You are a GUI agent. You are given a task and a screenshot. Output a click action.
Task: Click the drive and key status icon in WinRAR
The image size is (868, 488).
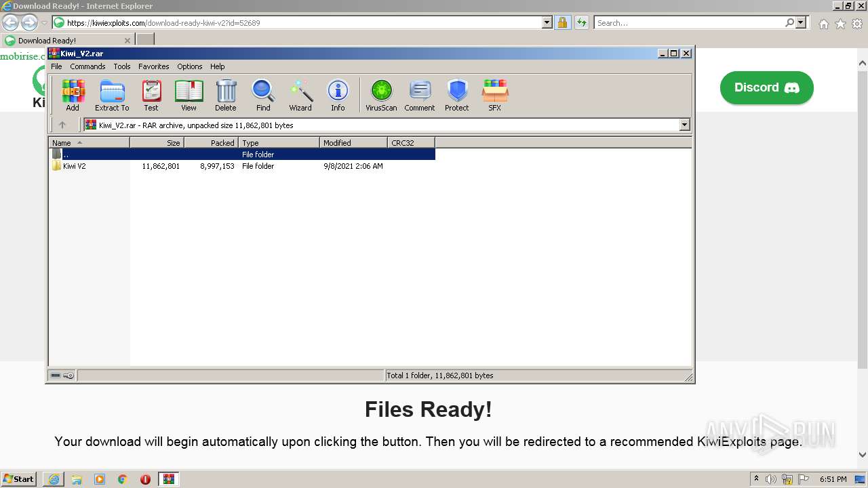(62, 375)
